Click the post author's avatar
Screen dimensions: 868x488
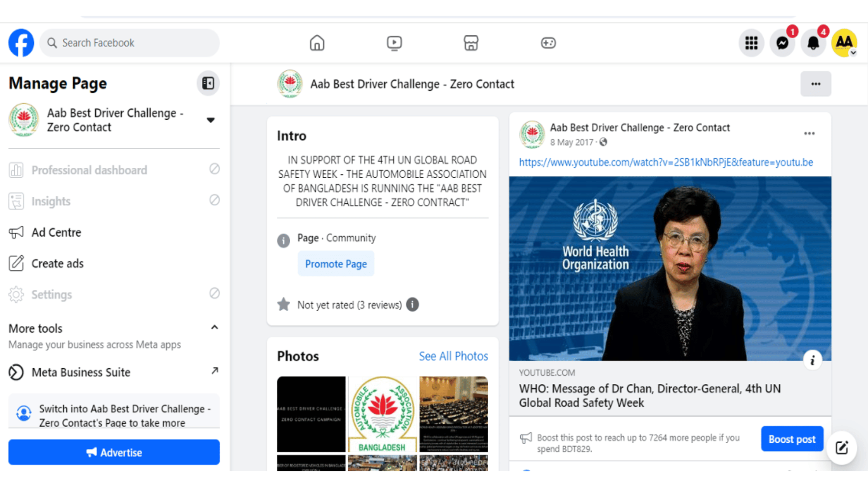pyautogui.click(x=532, y=134)
